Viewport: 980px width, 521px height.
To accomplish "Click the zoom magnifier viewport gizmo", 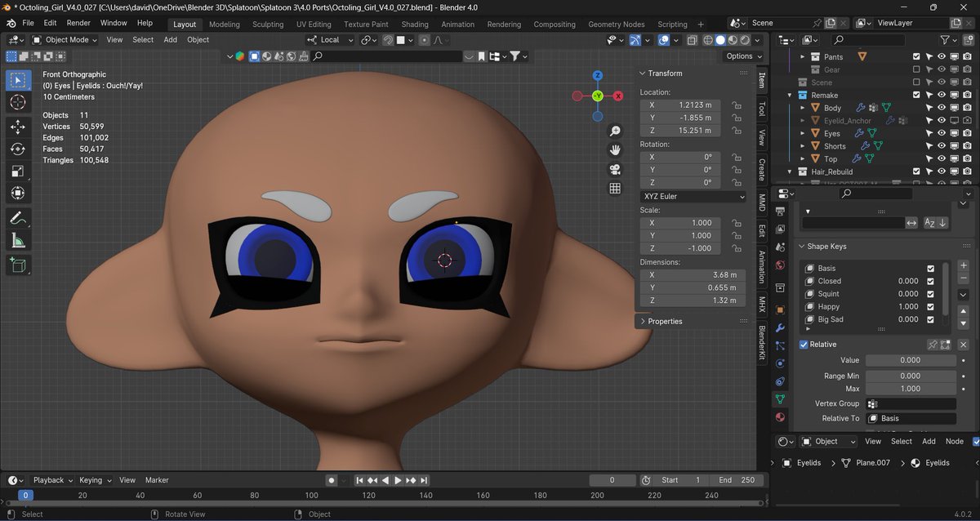I will 615,131.
